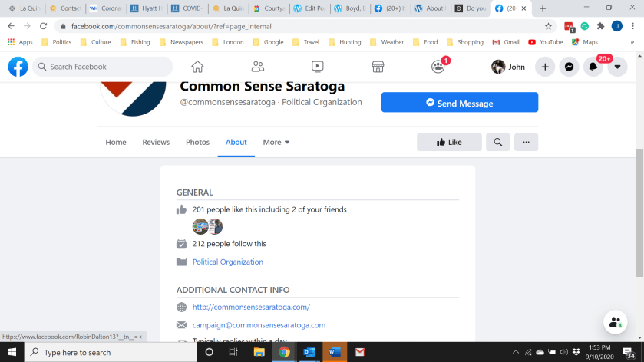Go to the Facebook Home icon
The image size is (644, 362).
(197, 67)
